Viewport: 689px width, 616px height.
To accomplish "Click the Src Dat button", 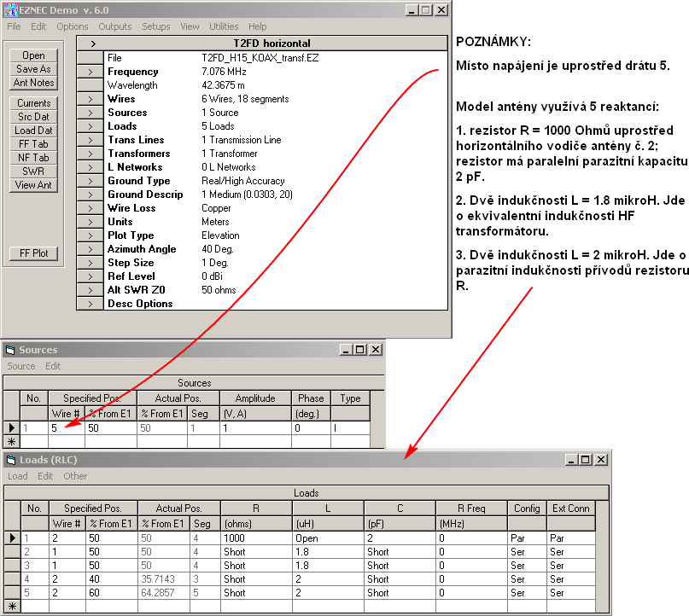I will point(33,117).
